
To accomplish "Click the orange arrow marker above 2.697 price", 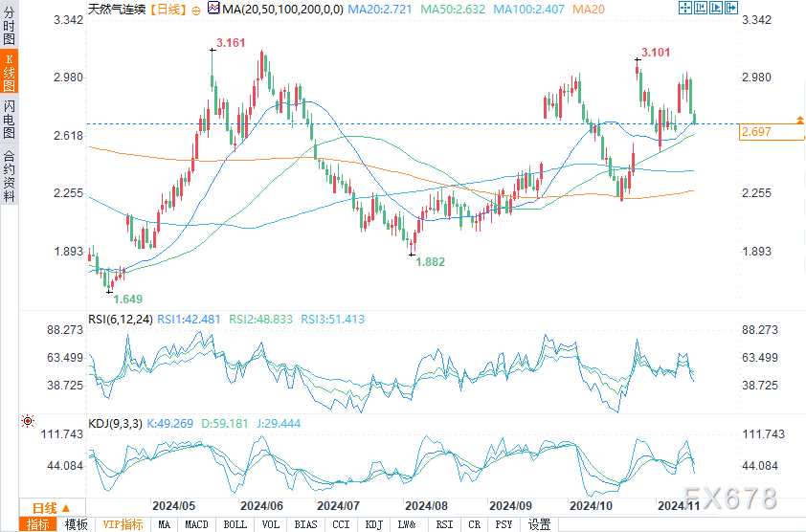I will pos(799,121).
